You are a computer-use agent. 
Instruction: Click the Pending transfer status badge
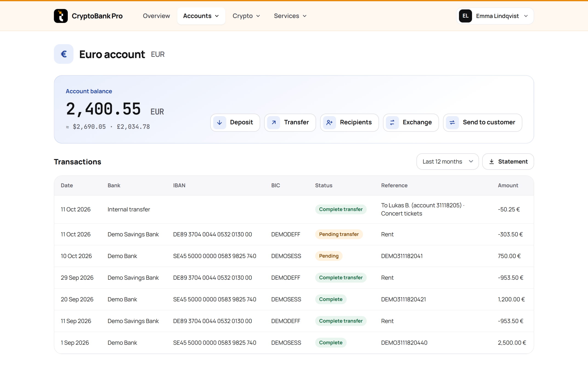339,234
